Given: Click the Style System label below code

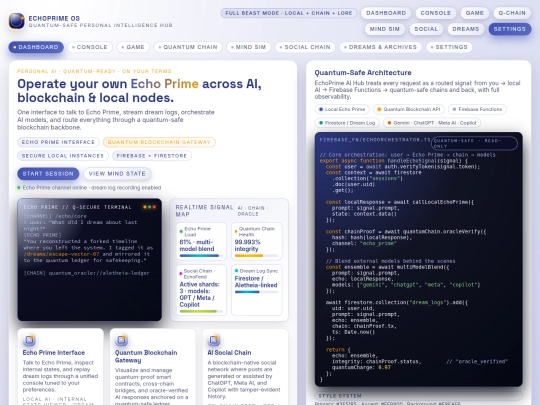Looking at the screenshot, I should click(340, 396).
